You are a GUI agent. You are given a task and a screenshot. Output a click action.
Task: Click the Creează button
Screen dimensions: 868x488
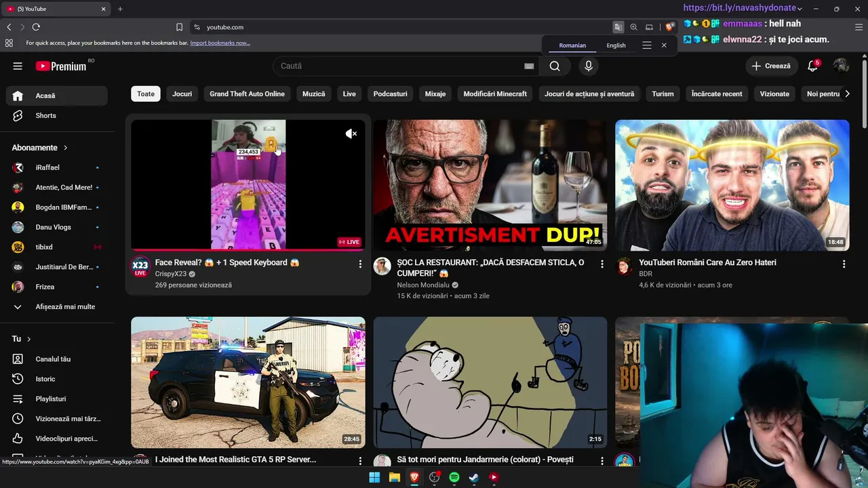click(x=771, y=66)
